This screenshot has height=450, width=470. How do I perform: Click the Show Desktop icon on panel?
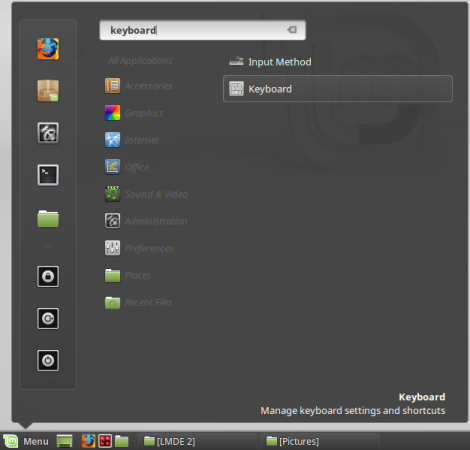point(65,441)
